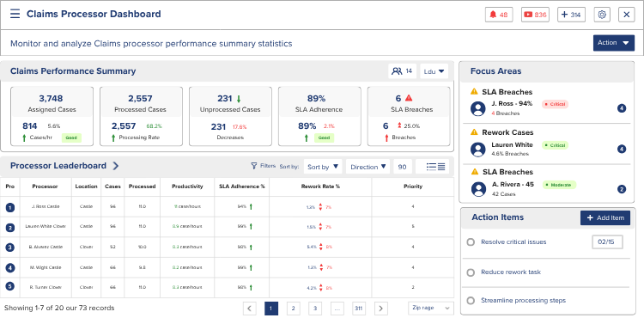Click the video icon showing 836
The width and height of the screenshot is (644, 318).
[x=535, y=15]
